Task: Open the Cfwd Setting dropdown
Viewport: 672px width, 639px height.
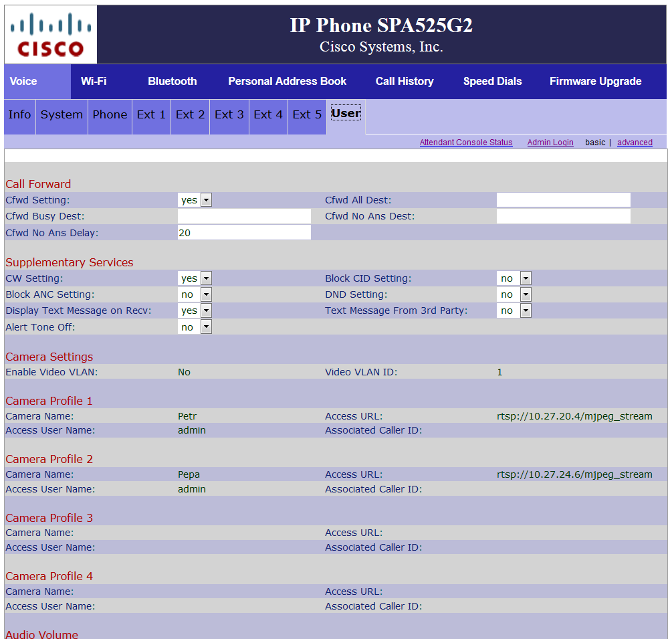Action: (x=195, y=200)
